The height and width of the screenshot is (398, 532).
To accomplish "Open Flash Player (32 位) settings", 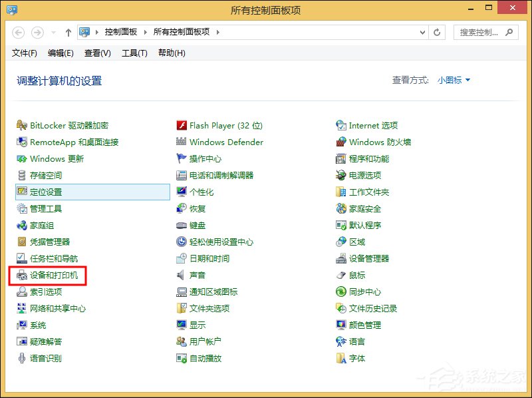I will point(226,125).
